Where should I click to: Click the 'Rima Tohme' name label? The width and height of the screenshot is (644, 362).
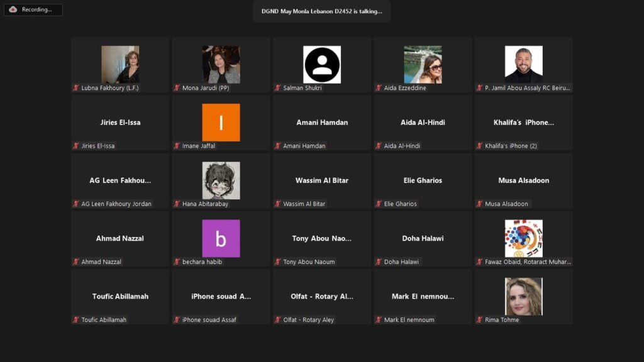click(502, 320)
